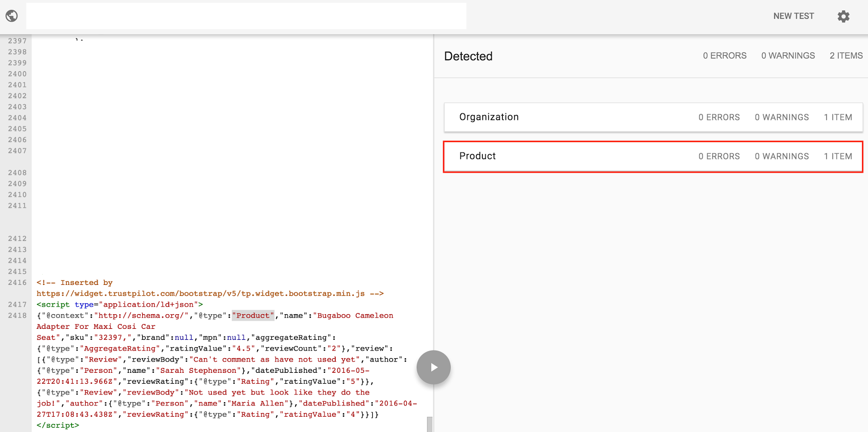Screen dimensions: 868x432
Task: Click the Detected heading
Action: [468, 56]
